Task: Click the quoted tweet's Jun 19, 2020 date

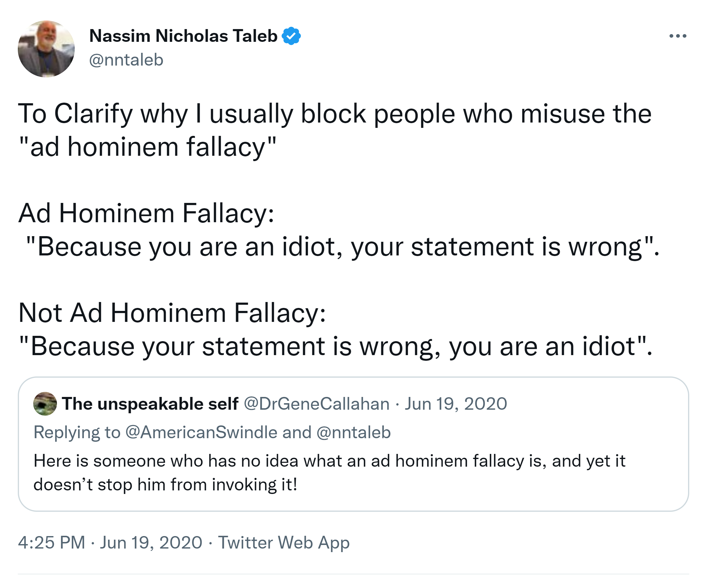Action: coord(456,404)
